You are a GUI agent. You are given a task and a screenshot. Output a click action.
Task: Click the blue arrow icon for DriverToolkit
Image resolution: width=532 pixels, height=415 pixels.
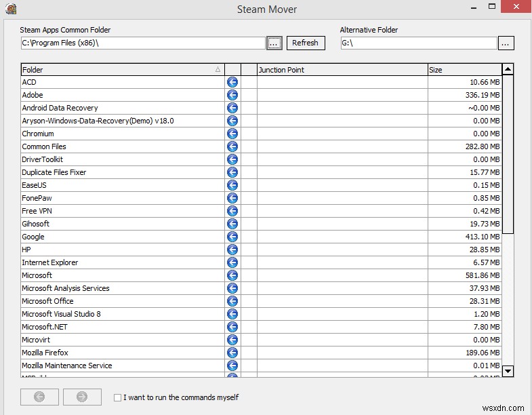[232, 159]
